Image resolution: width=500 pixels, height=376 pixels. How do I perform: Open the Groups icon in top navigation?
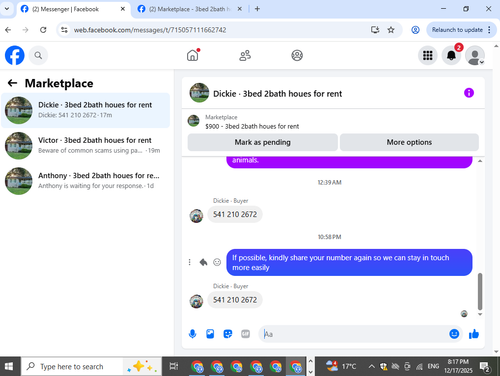tap(297, 55)
